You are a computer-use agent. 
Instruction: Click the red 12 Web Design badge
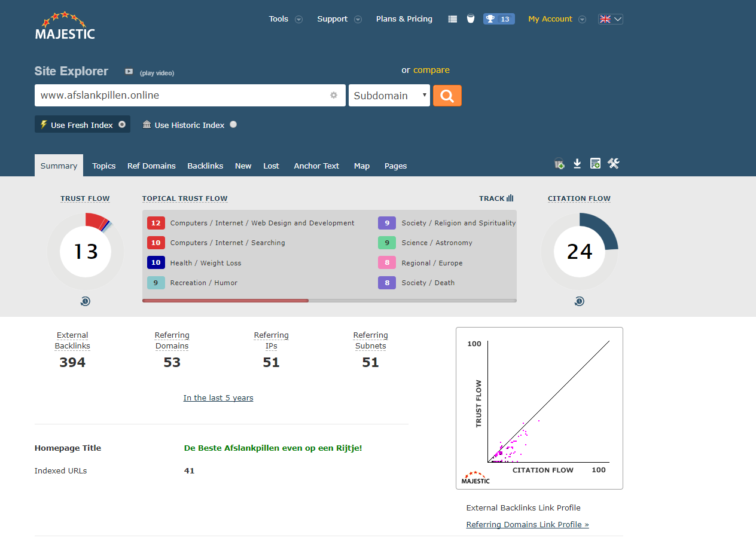point(156,223)
